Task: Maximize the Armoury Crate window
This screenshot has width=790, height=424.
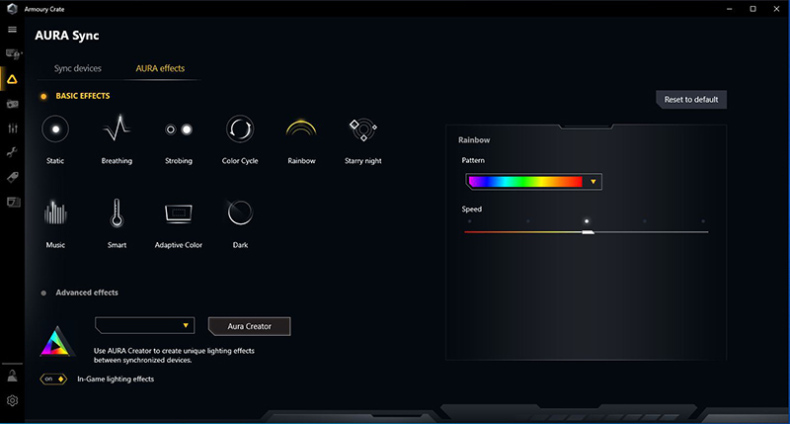Action: (x=753, y=9)
